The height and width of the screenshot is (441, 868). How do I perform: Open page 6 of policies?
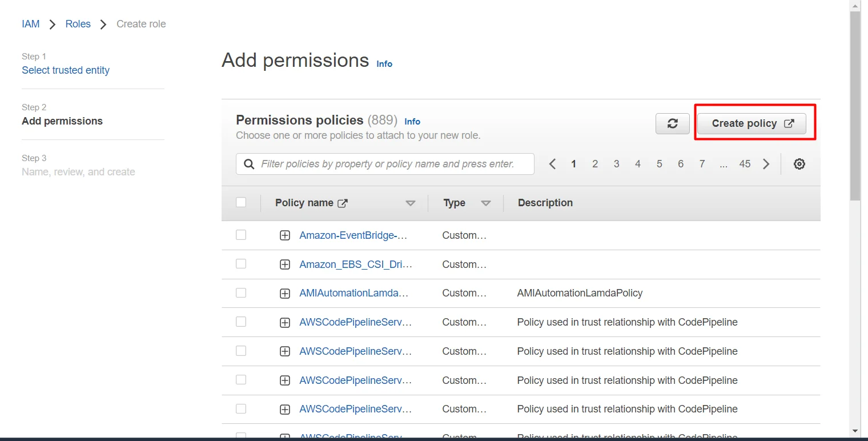(681, 164)
